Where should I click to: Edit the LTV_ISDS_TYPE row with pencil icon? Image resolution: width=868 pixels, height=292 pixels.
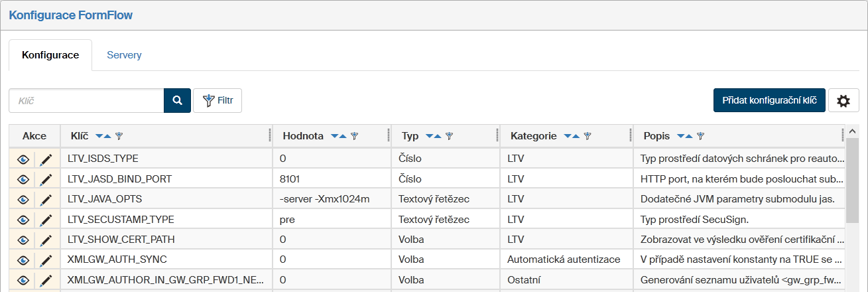coord(46,159)
